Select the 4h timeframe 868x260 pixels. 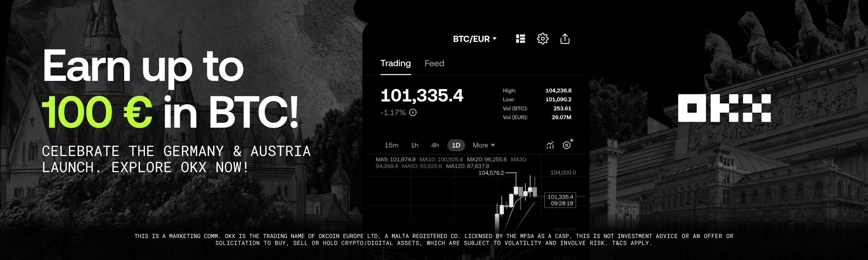point(435,145)
